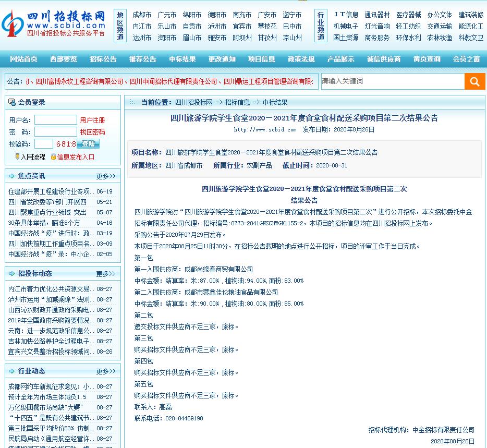Screen dimensions: 487x448
Task: Select 交通运输 industry channel link
Action: pyautogui.click(x=440, y=27)
